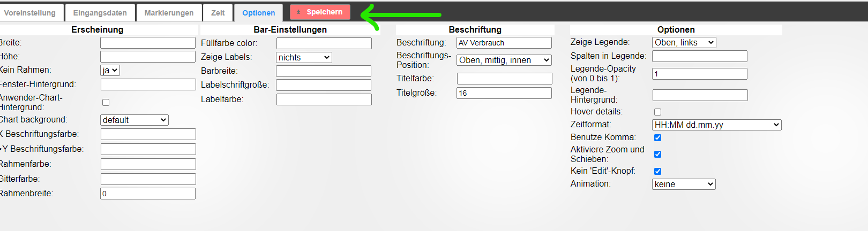Click the Titelgröße input field
The width and height of the screenshot is (868, 231).
(x=504, y=93)
